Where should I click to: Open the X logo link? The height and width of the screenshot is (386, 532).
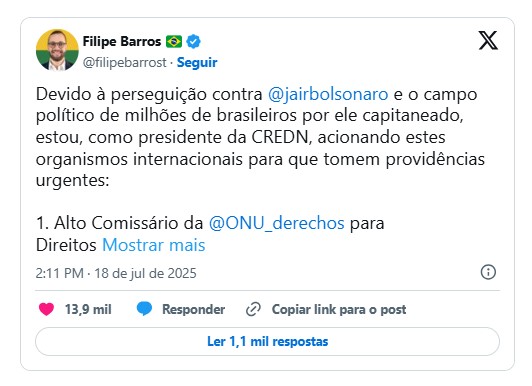[488, 40]
